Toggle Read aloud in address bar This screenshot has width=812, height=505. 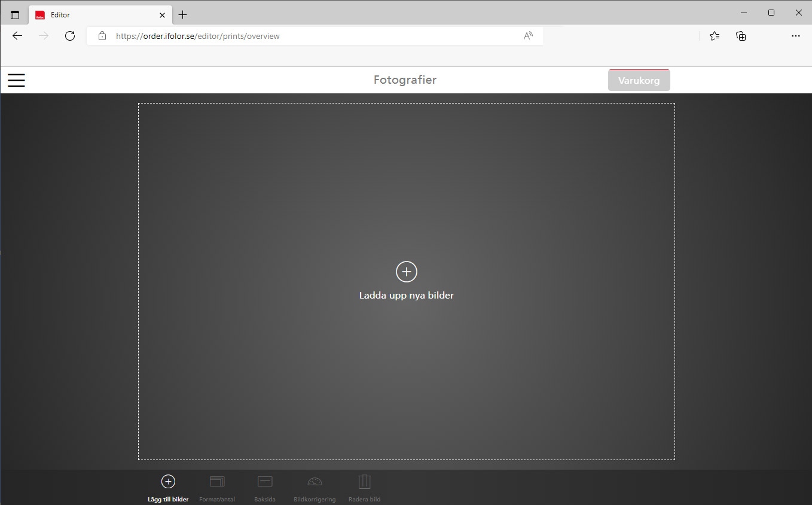pyautogui.click(x=528, y=36)
